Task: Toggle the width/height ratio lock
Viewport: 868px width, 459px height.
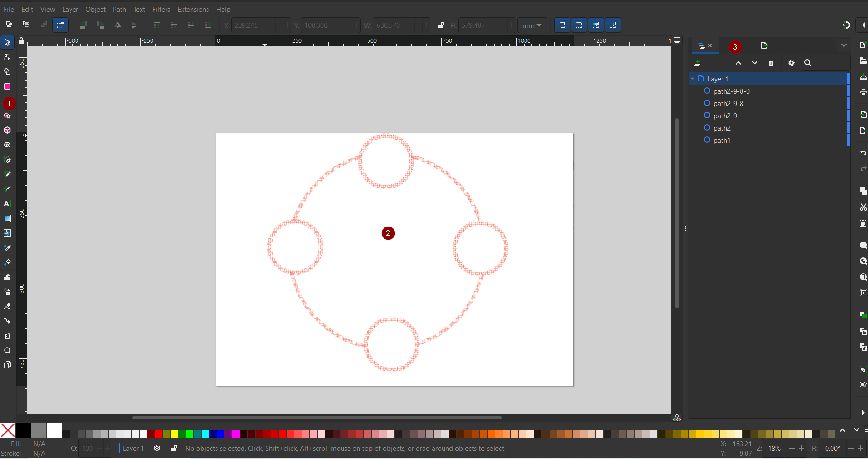Action: coord(440,25)
